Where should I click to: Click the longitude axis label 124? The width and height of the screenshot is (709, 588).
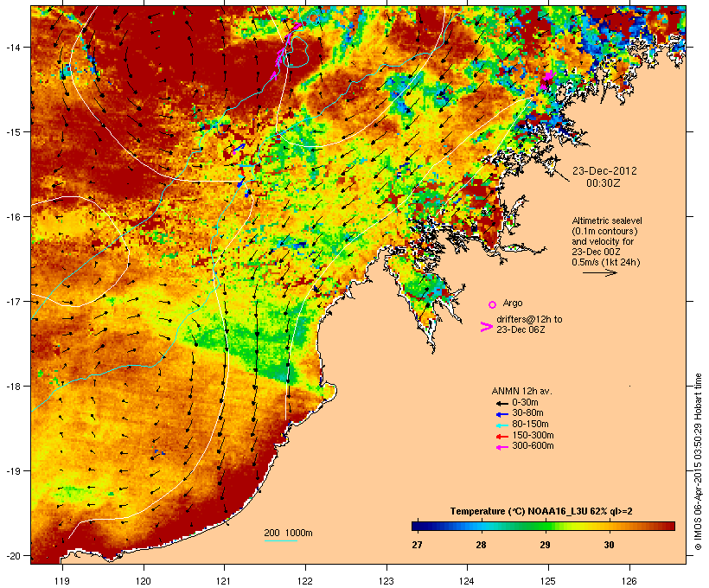coord(467,581)
